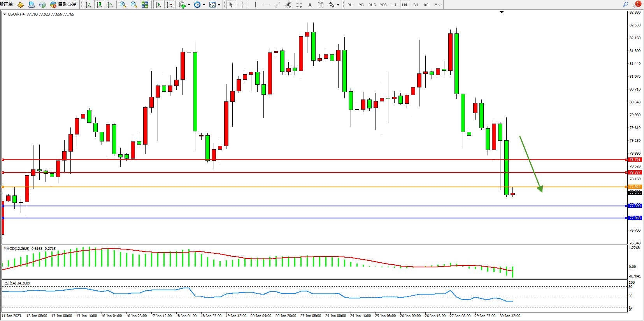Switch to the H1 timeframe
This screenshot has height=321, width=644.
[394, 5]
